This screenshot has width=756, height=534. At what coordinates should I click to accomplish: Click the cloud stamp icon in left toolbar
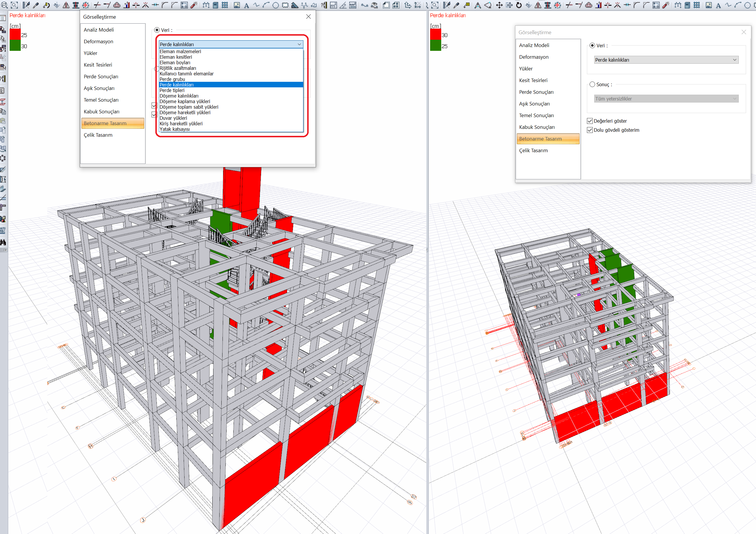(x=117, y=5)
